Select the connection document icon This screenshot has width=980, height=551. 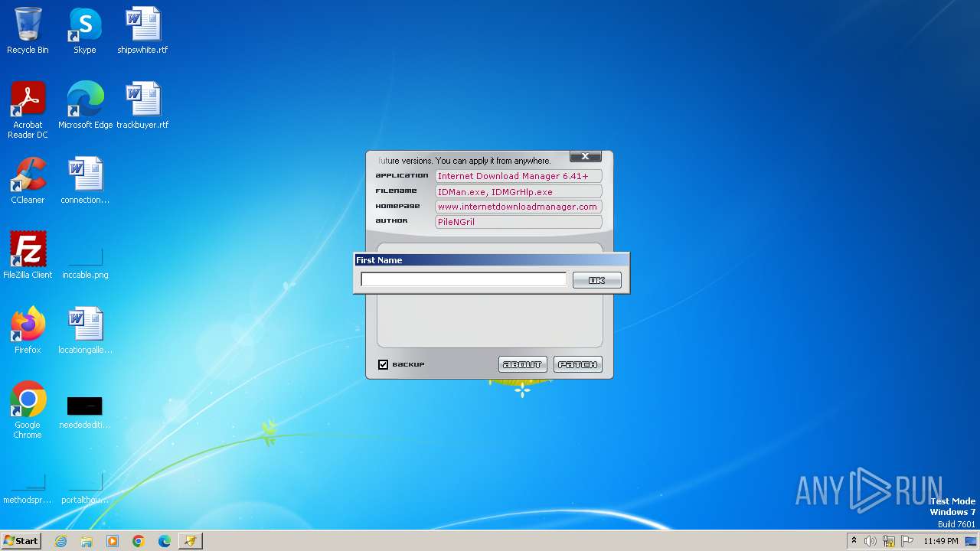(85, 181)
